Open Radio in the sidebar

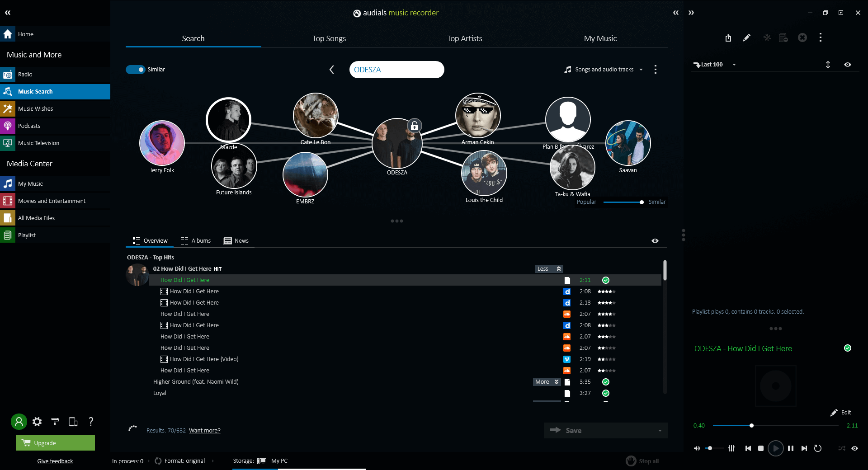click(x=55, y=74)
